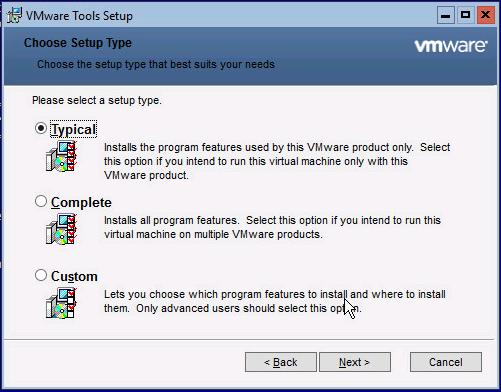Select the Typical radio button
The height and width of the screenshot is (392, 501).
coord(41,128)
